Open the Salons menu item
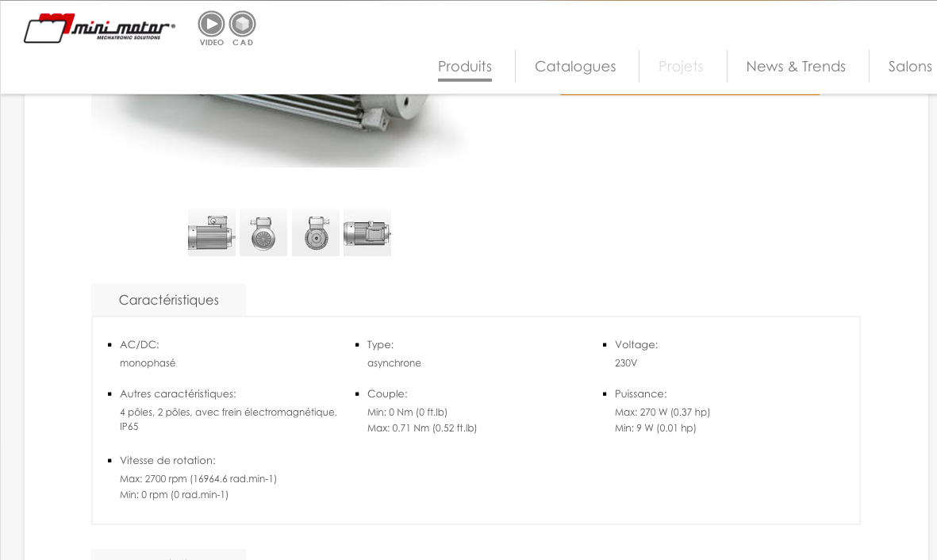This screenshot has width=937, height=560. (x=910, y=67)
